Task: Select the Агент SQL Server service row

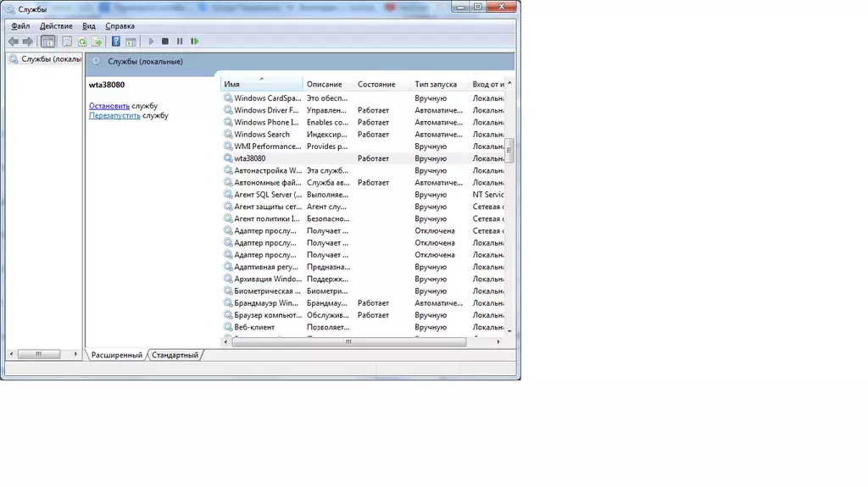Action: (363, 195)
